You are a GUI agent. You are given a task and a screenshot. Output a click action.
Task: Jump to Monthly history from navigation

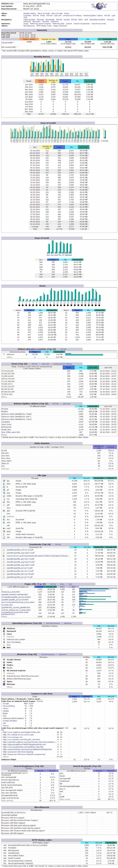pyautogui.click(x=30, y=14)
